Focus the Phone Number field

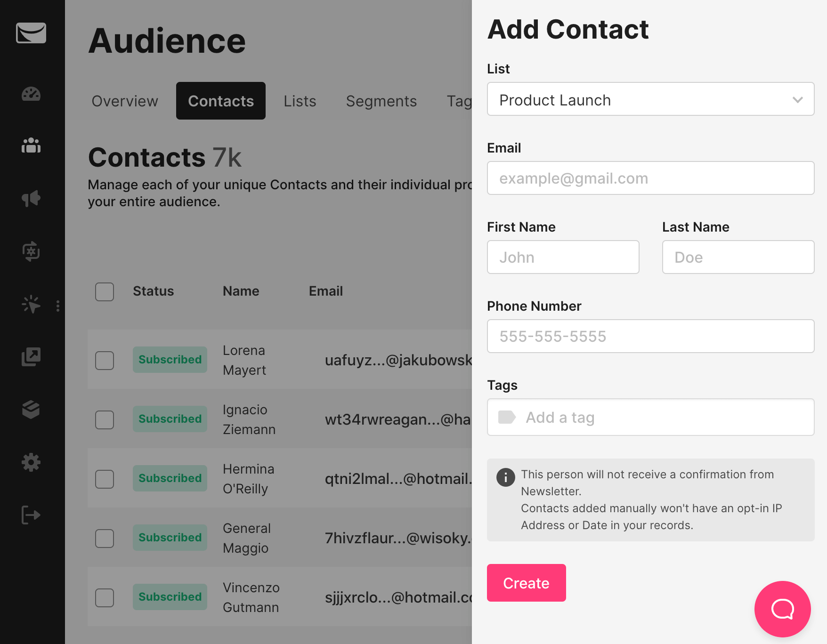[x=650, y=337]
